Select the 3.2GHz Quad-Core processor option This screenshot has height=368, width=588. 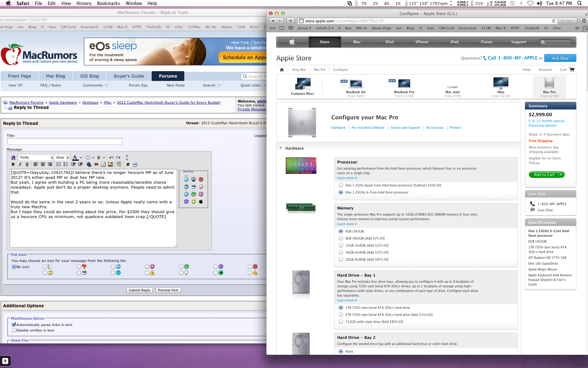point(341,185)
